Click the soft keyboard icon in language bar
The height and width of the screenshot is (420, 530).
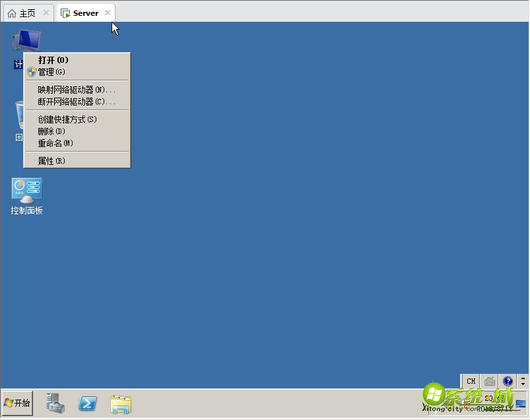pyautogui.click(x=489, y=381)
